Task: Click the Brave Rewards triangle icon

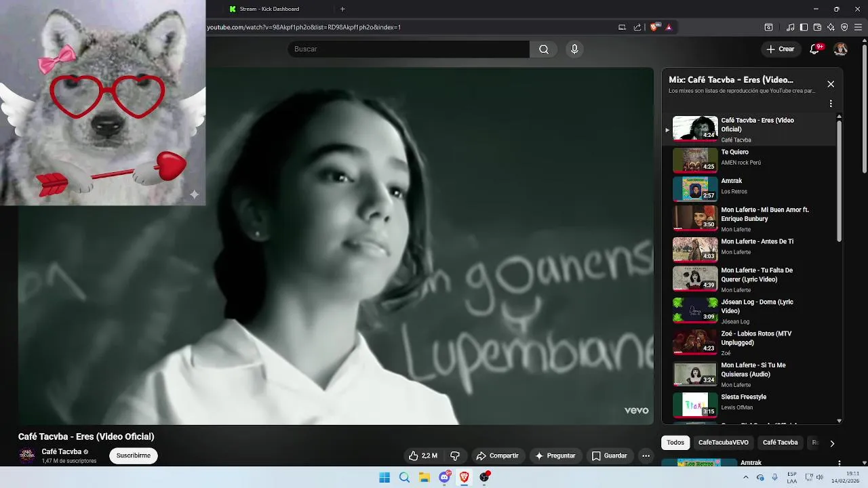Action: click(669, 27)
